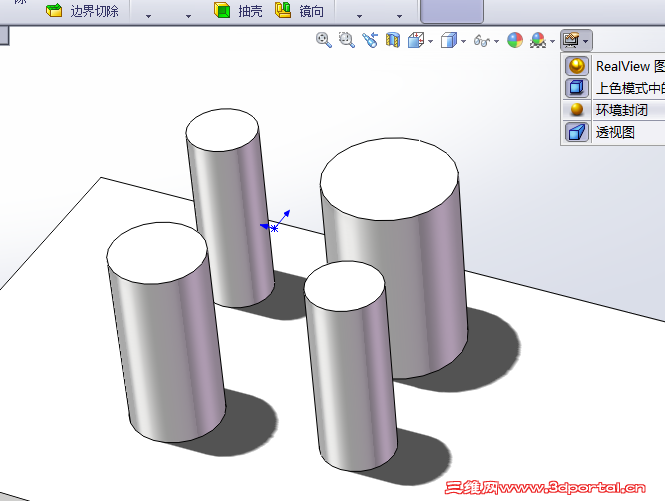Click the Display Style cube icon
Viewport: 665px width, 501px height.
tap(449, 40)
